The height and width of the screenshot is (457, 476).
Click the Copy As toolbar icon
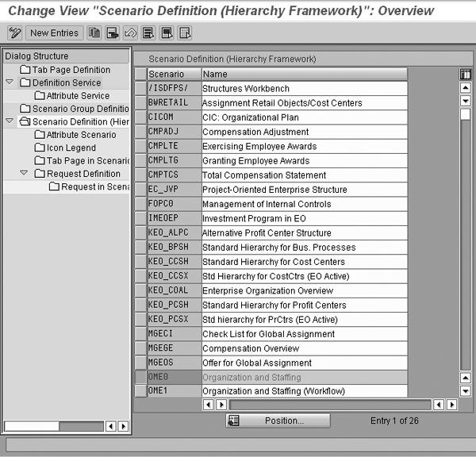tap(94, 33)
